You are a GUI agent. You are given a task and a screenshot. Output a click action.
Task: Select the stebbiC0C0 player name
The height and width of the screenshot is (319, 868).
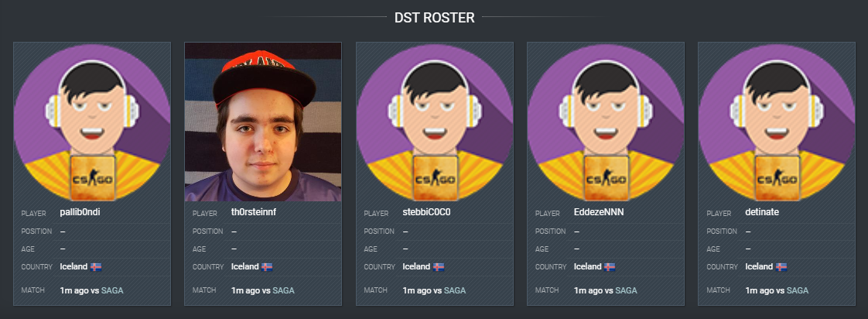[427, 212]
